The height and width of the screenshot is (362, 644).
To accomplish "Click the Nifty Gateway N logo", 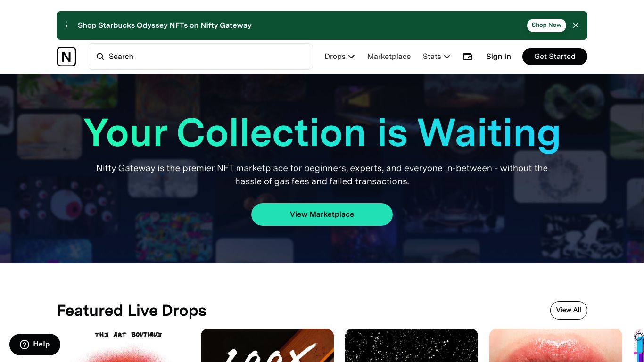I will [x=66, y=57].
